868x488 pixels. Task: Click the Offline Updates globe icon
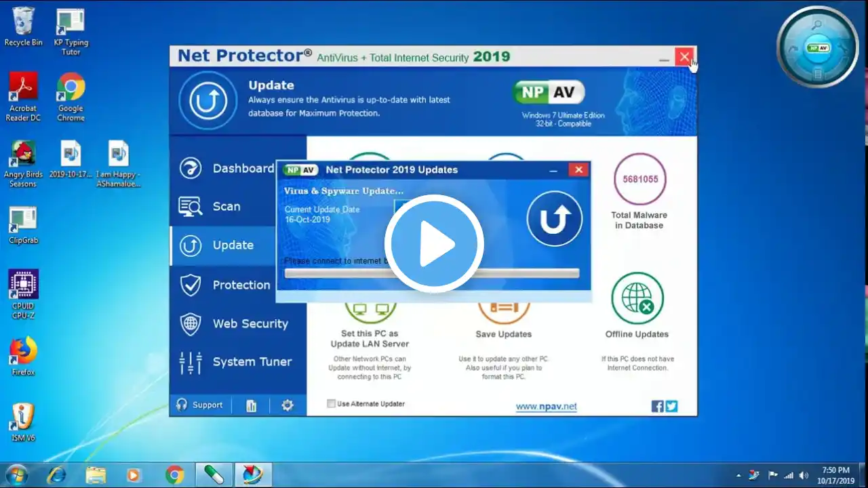pos(637,298)
